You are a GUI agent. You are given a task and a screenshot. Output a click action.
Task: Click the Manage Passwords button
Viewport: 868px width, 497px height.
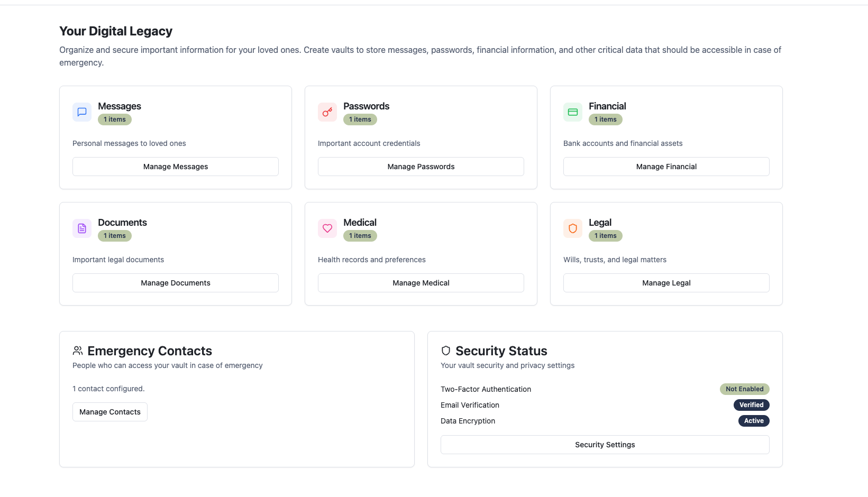421,166
